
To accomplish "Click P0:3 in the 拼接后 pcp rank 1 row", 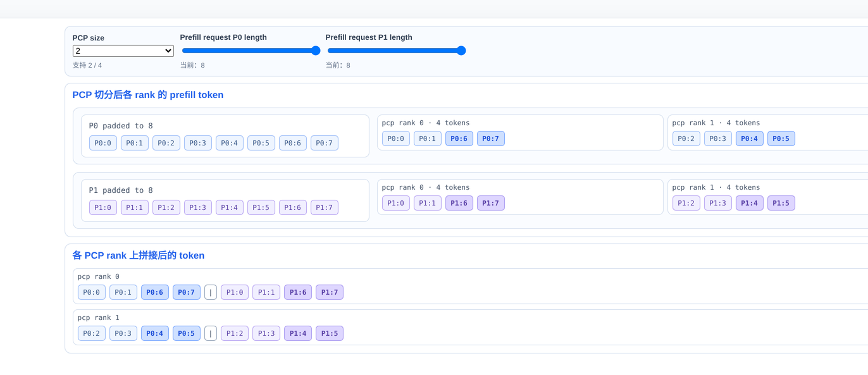I will pos(123,333).
